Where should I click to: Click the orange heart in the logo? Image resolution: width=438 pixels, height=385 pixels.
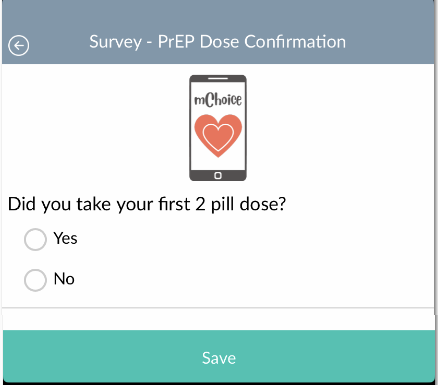tap(218, 136)
